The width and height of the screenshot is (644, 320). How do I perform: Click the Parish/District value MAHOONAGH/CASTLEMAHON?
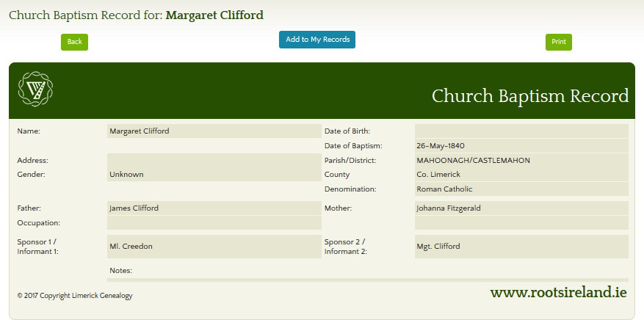click(x=521, y=161)
